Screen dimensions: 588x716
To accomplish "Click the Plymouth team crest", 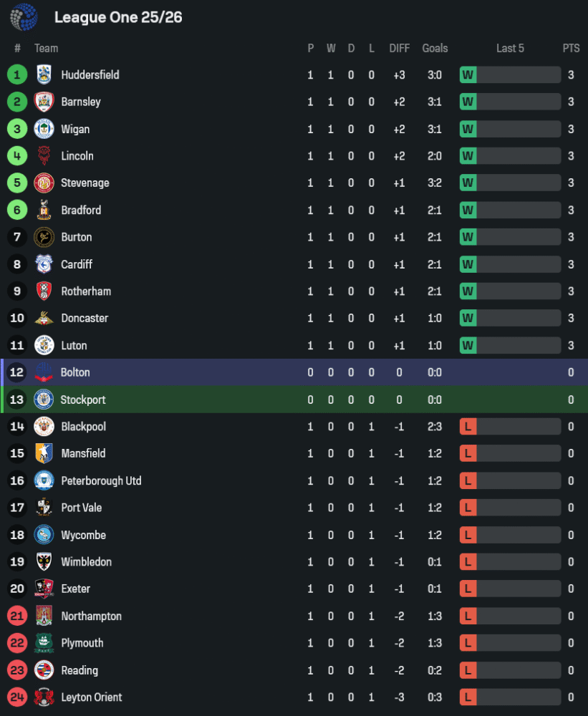I will [44, 643].
